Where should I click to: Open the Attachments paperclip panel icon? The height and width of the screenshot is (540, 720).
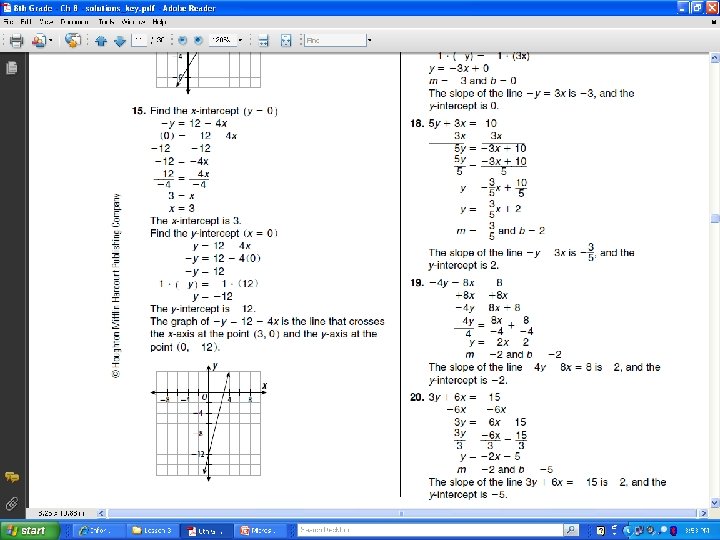pos(11,503)
